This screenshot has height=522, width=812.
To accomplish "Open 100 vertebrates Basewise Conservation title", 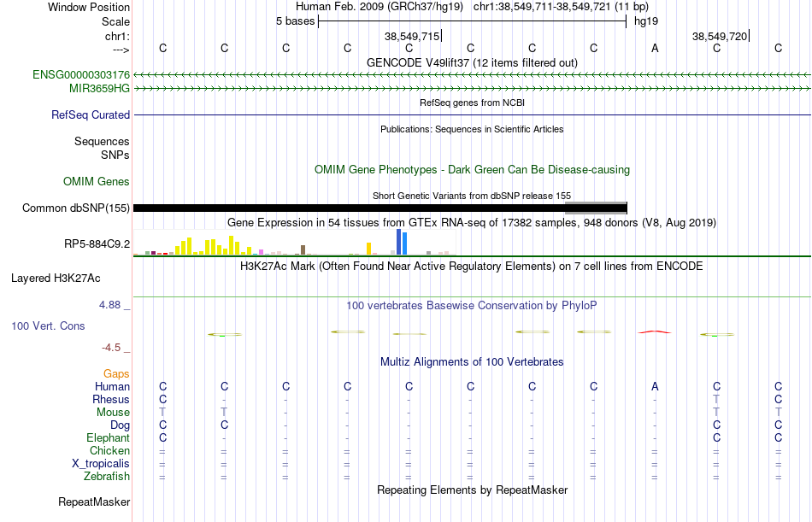I will click(x=472, y=306).
